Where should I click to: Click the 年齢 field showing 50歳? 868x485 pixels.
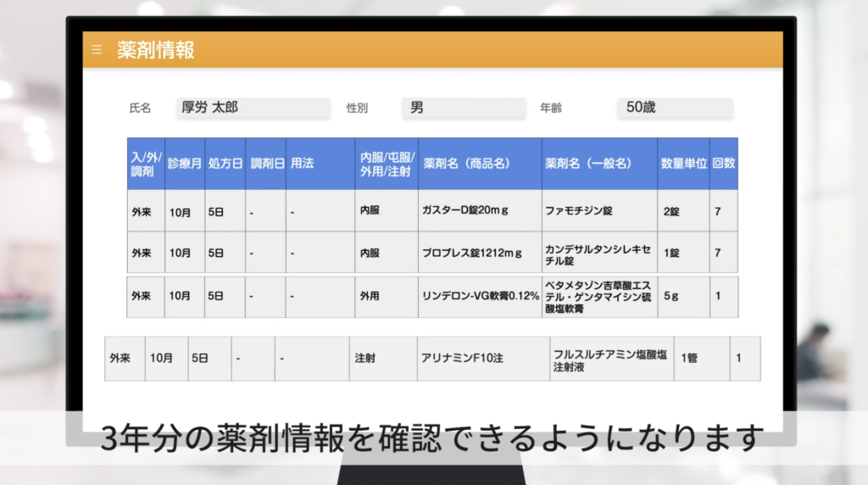point(675,108)
